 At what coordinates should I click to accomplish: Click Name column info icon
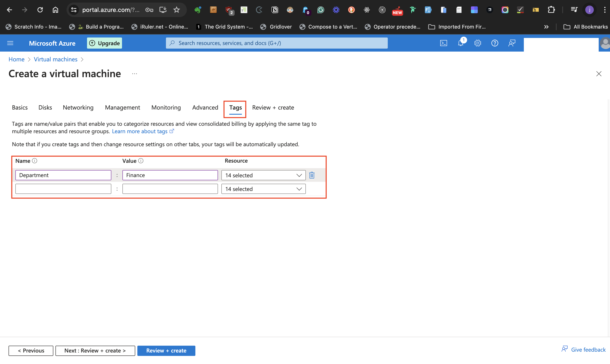pyautogui.click(x=35, y=161)
